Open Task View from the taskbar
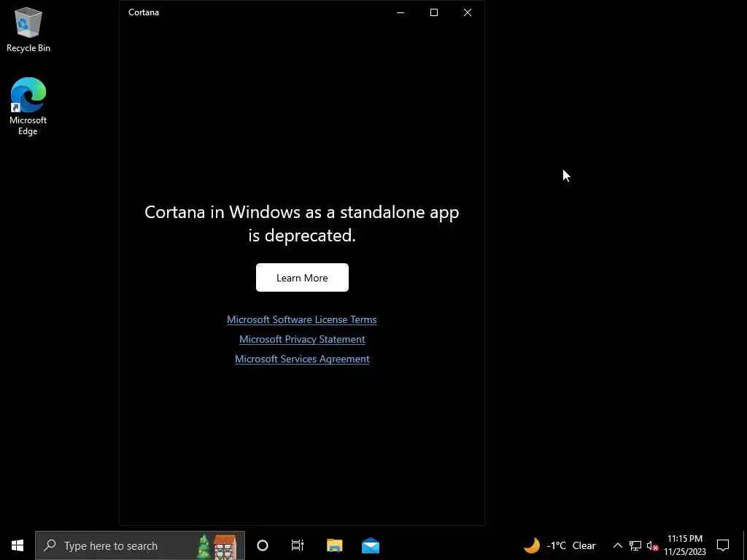The width and height of the screenshot is (747, 560). [298, 545]
